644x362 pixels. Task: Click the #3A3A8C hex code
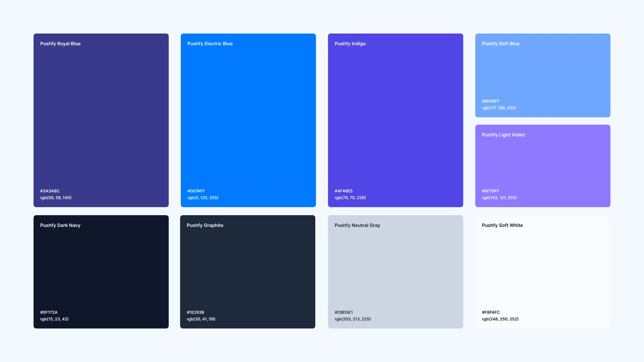50,191
